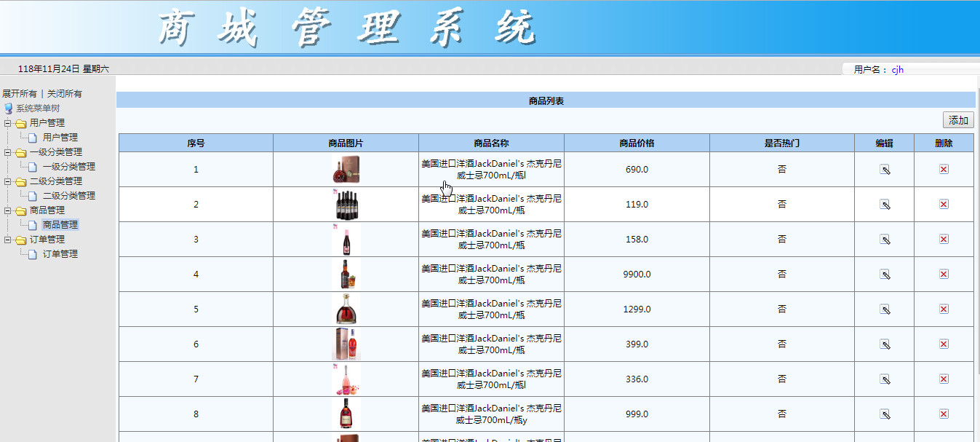980x442 pixels.
Task: Open the 用户管理 page link
Action: (60, 138)
